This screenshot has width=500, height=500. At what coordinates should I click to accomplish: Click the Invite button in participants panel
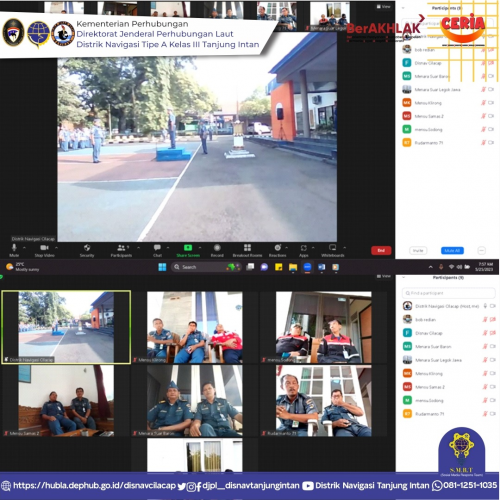click(418, 250)
